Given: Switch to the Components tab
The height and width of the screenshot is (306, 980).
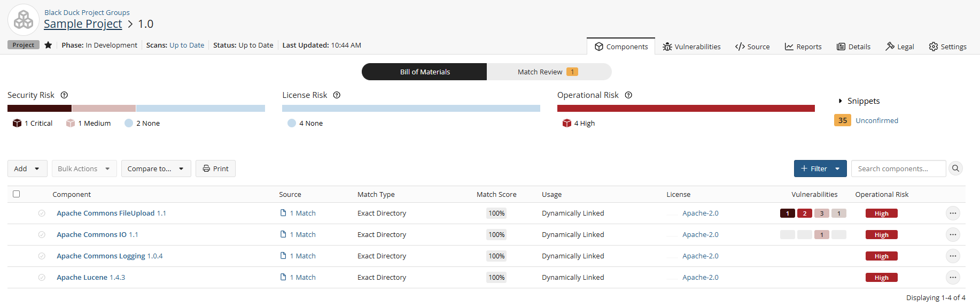Looking at the screenshot, I should 621,47.
